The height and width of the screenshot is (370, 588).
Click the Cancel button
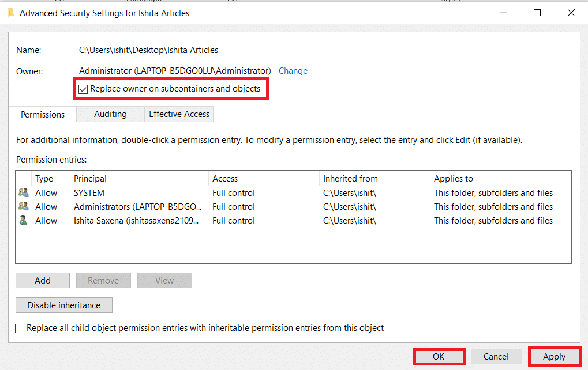(x=496, y=357)
